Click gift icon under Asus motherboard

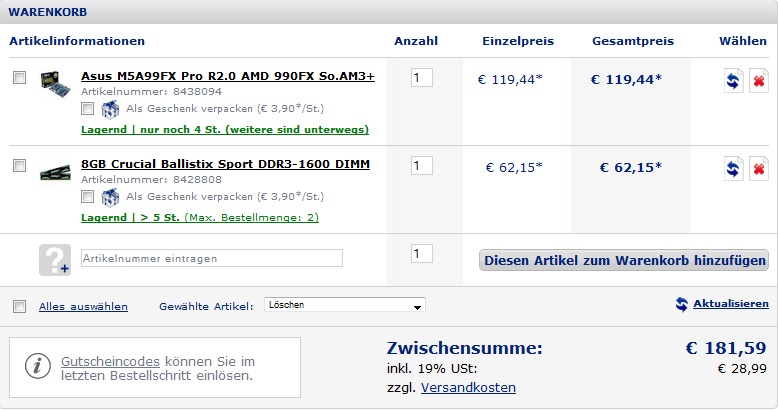(x=110, y=109)
